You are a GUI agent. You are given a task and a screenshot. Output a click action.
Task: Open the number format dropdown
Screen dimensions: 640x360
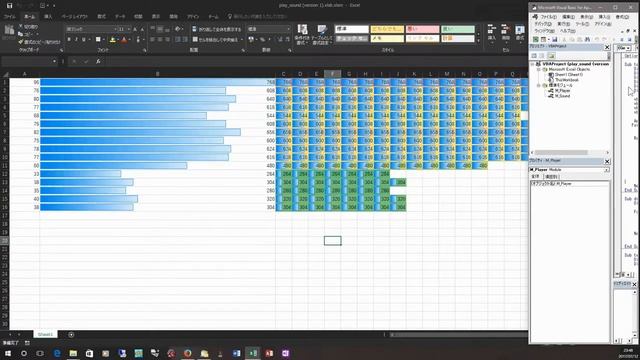288,29
